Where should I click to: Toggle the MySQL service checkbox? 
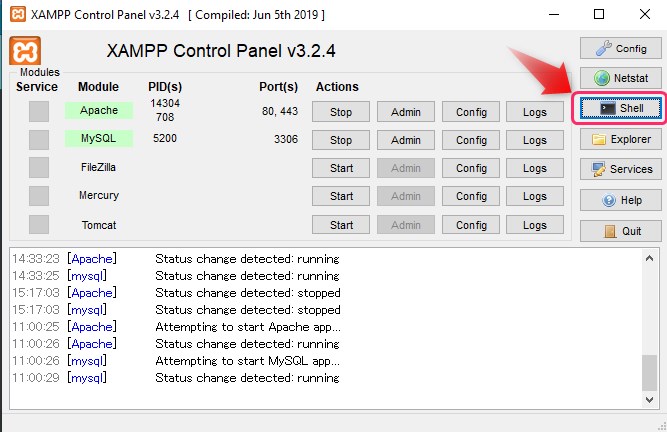39,139
